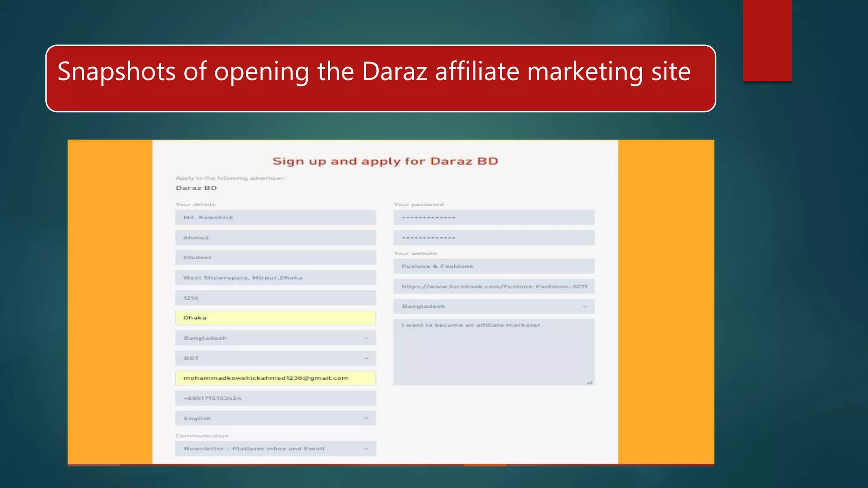Click the first name field 'Md. Kowshick'
Screen dimensions: 868x488
(275, 217)
